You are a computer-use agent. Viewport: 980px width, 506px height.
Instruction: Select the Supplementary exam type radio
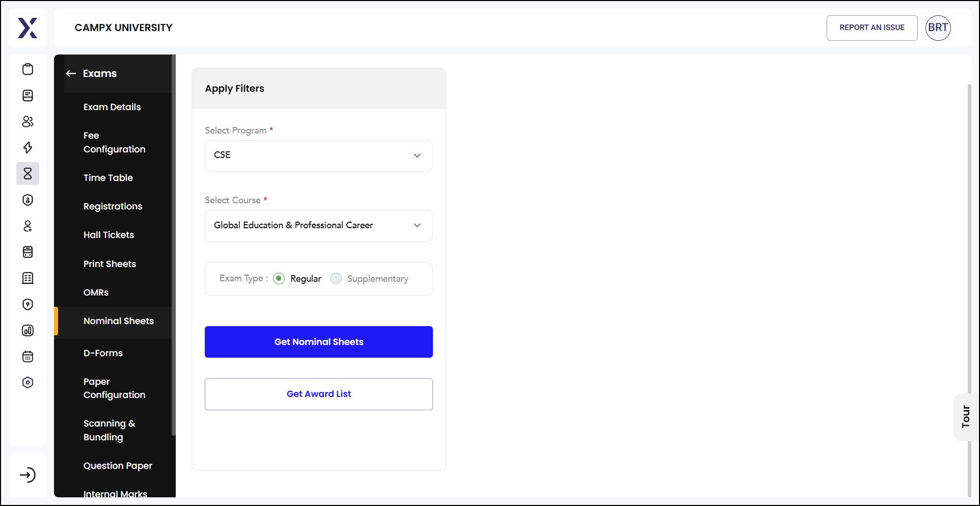pos(336,278)
